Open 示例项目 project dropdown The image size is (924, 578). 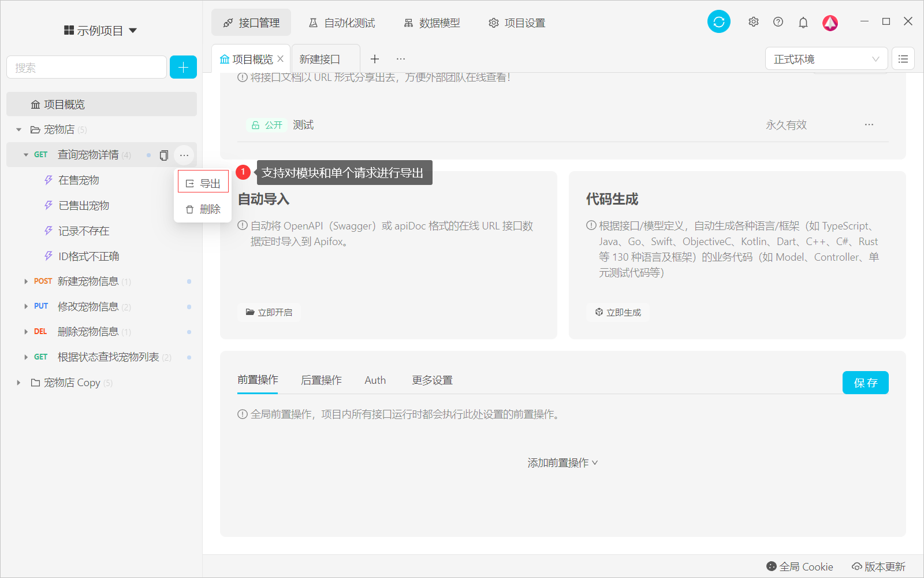pyautogui.click(x=100, y=31)
